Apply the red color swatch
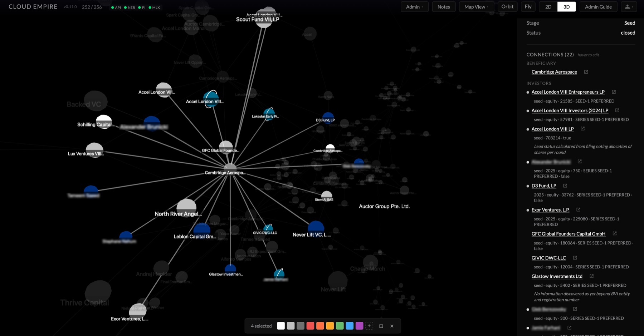Screen dimensions: 644x336 pyautogui.click(x=310, y=326)
